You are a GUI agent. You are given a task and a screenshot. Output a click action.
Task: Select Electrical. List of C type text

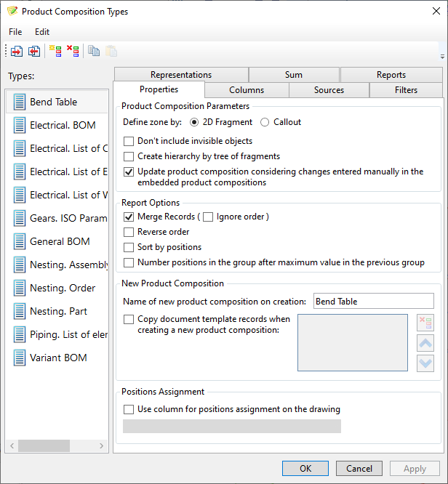pyautogui.click(x=68, y=148)
